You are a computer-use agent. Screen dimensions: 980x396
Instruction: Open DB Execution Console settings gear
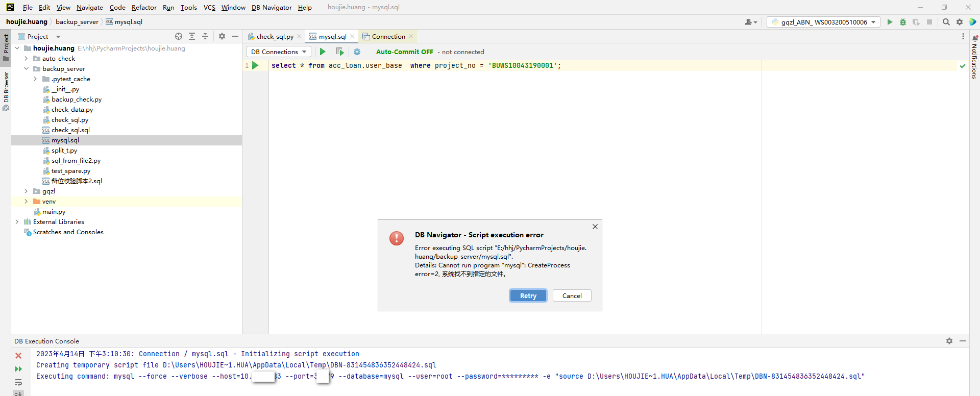(x=949, y=341)
